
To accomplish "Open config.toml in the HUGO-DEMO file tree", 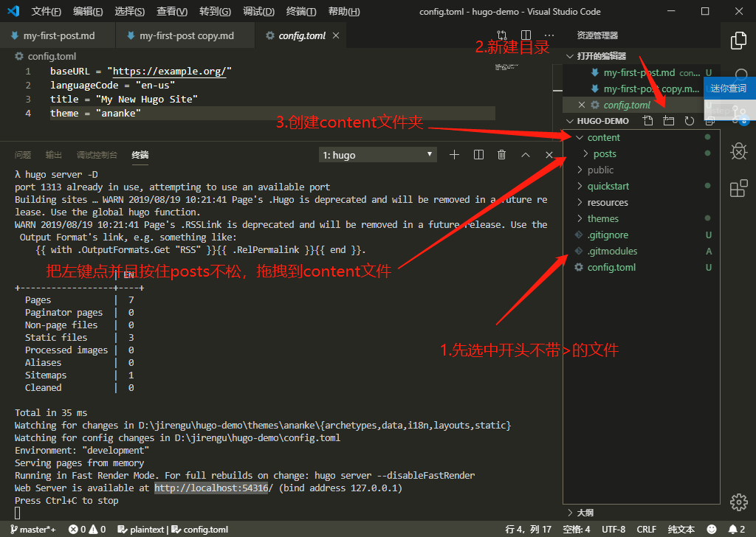I will coord(642,267).
